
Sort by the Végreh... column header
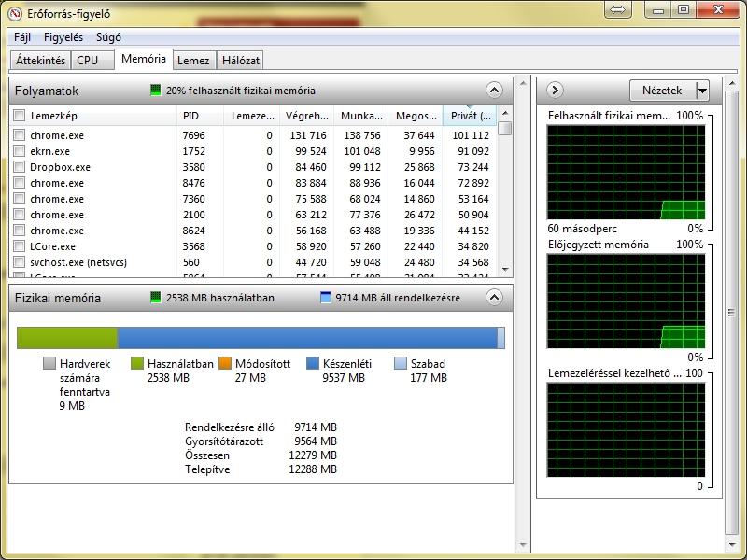307,116
